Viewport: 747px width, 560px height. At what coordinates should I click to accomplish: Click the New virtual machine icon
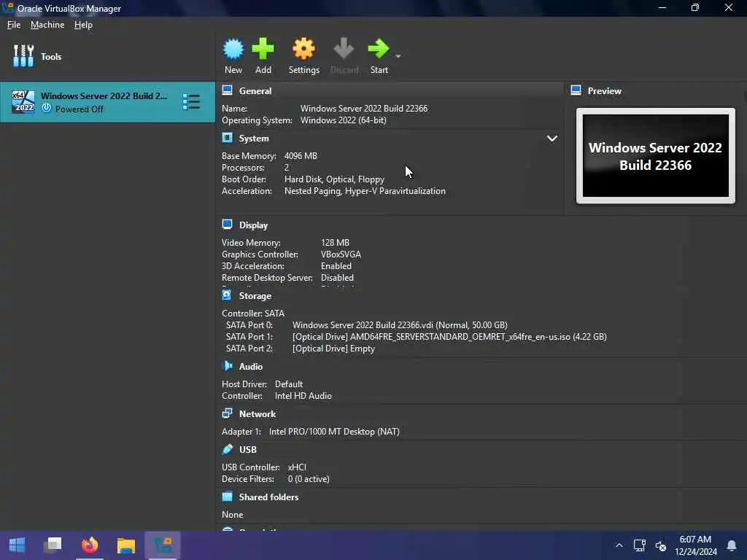pos(233,49)
